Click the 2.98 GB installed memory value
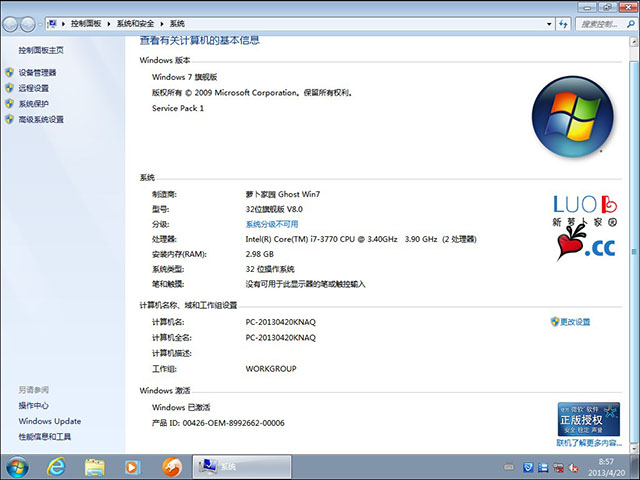The image size is (640, 480). click(x=260, y=254)
